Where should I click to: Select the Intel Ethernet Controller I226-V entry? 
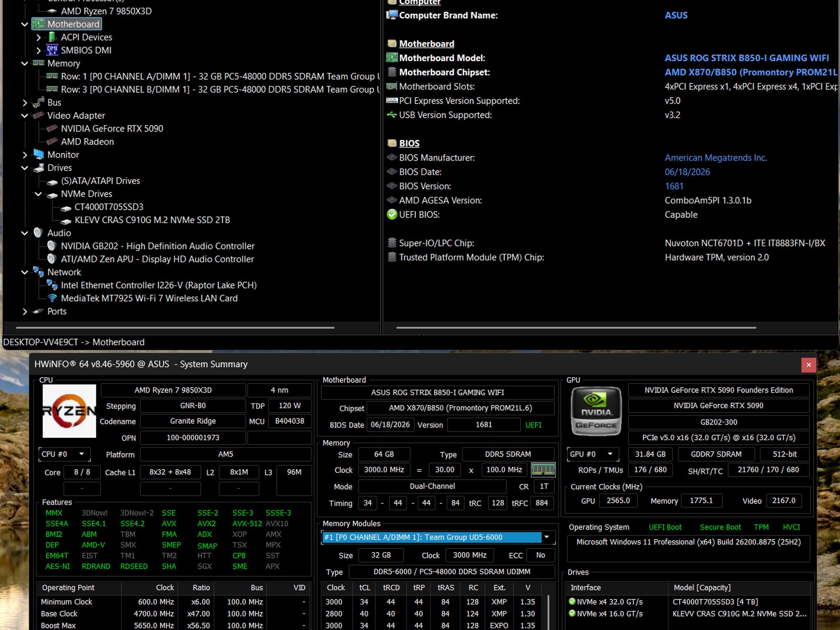(159, 285)
